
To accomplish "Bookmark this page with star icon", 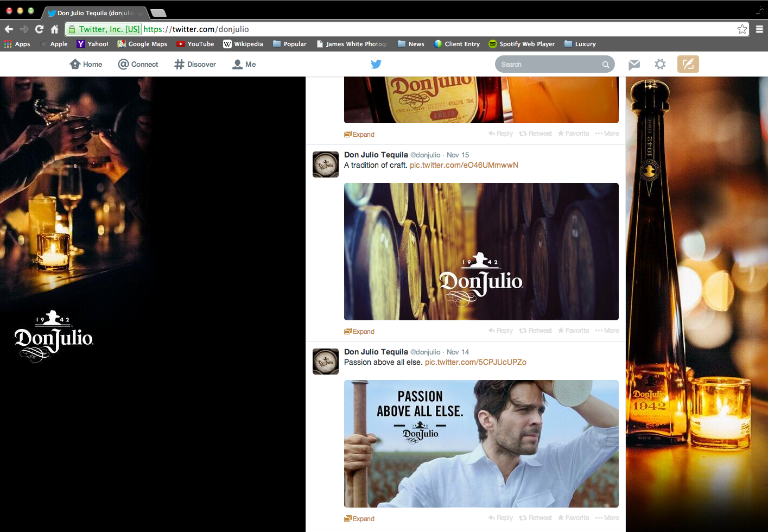I will (x=742, y=29).
